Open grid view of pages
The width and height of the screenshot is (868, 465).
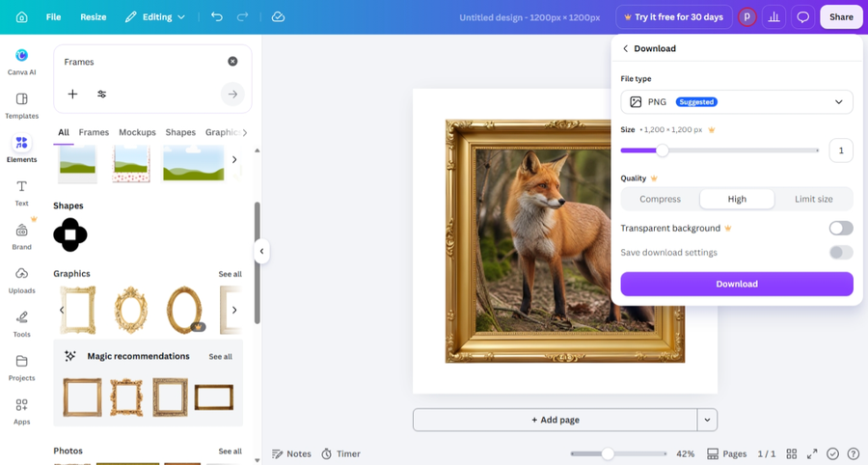[x=792, y=454]
